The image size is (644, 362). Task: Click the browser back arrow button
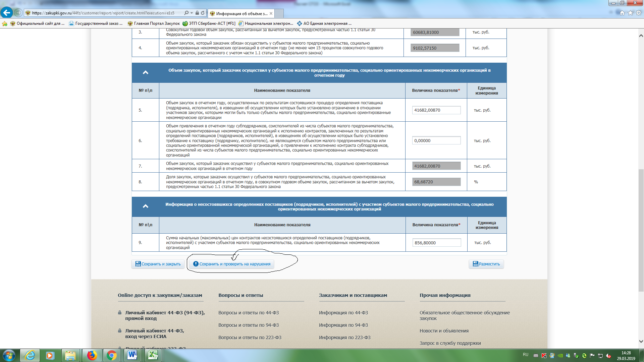pos(7,13)
